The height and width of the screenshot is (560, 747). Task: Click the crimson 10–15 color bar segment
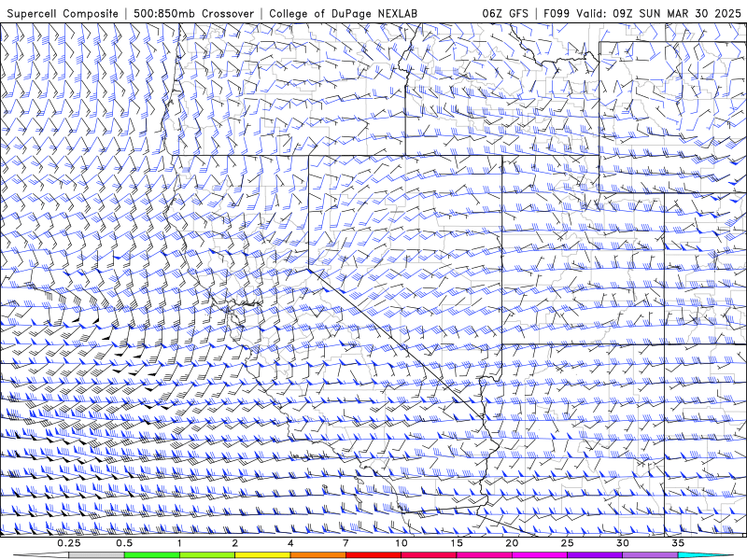pyautogui.click(x=429, y=555)
